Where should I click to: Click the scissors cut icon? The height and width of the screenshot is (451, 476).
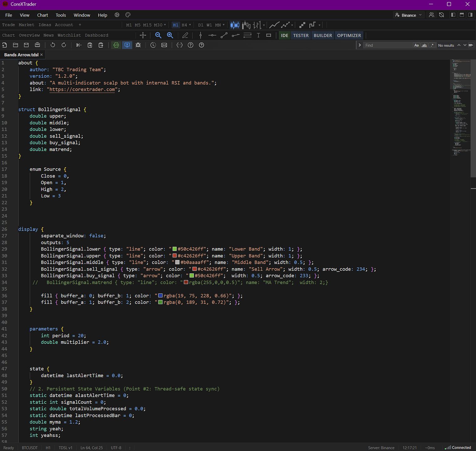click(79, 45)
